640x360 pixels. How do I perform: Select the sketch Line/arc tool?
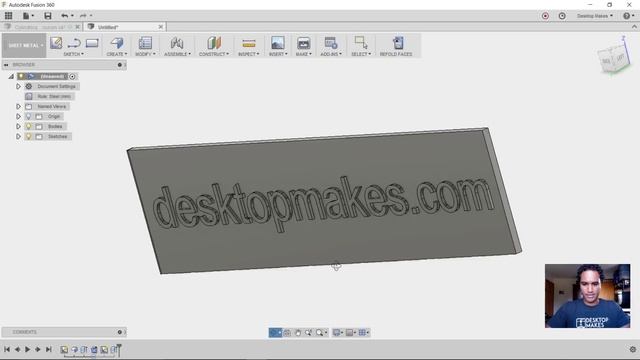[x=74, y=43]
